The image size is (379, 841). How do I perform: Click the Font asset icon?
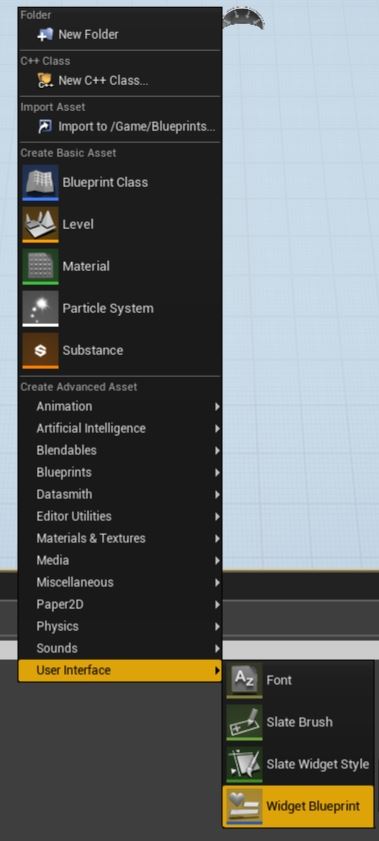coord(244,680)
